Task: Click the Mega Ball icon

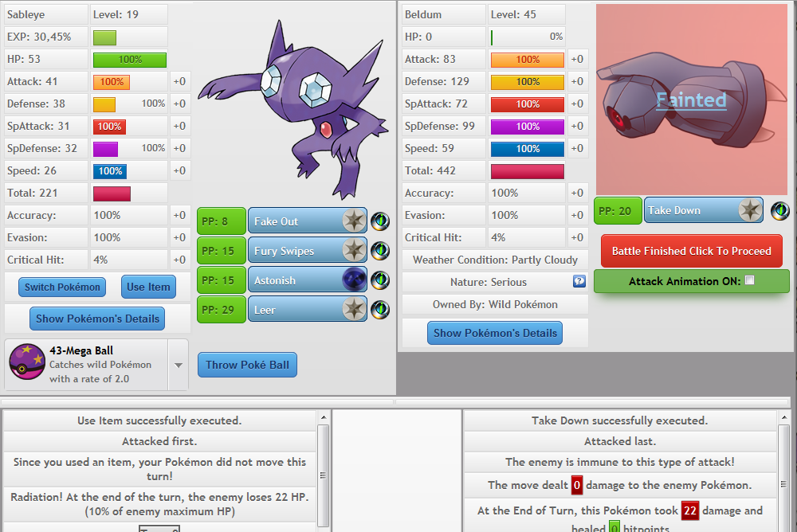Action: click(26, 364)
